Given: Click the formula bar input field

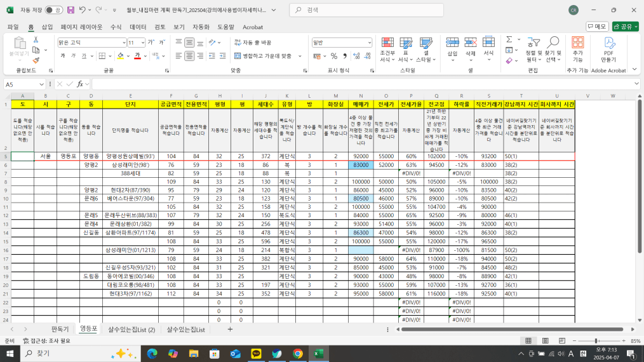Looking at the screenshot, I should (363, 84).
